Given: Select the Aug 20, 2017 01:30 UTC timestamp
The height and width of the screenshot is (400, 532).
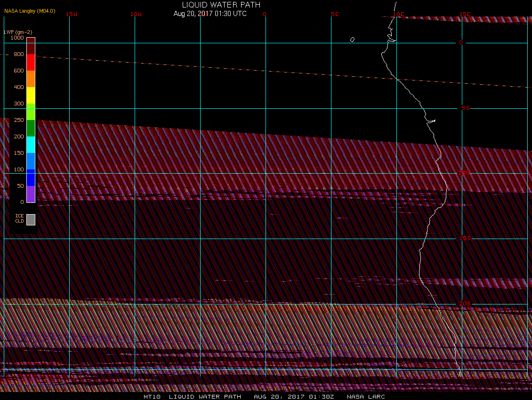Looking at the screenshot, I should [x=210, y=14].
